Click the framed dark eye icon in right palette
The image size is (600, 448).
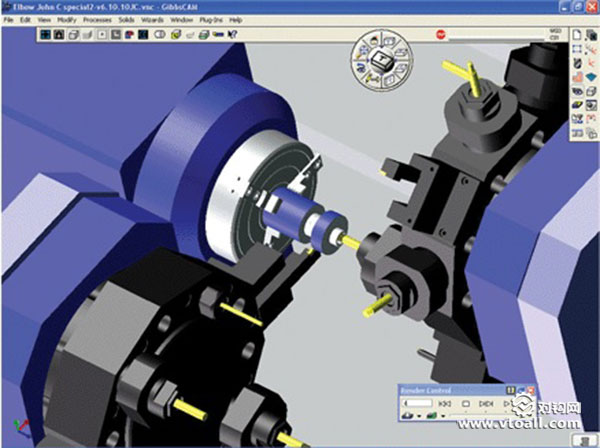(x=591, y=105)
